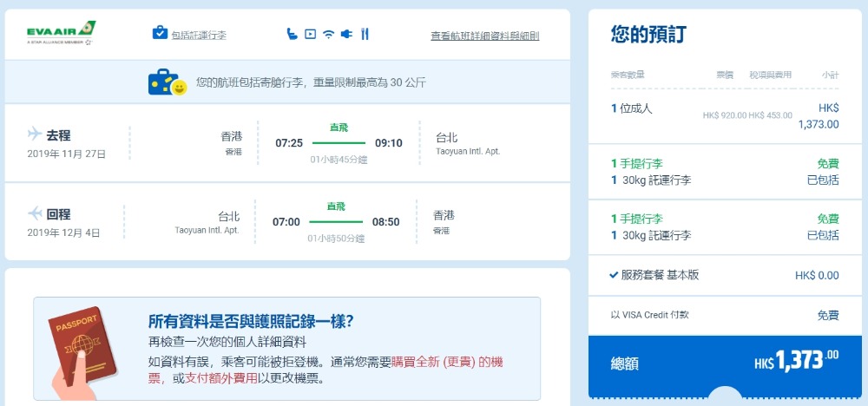
Task: Click the checked baggage suitcase icon
Action: click(160, 33)
